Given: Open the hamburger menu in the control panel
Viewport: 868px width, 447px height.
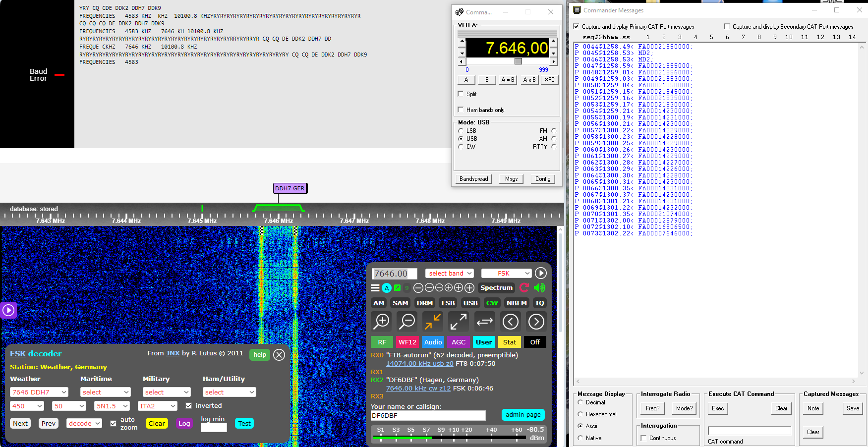Looking at the screenshot, I should (x=375, y=288).
